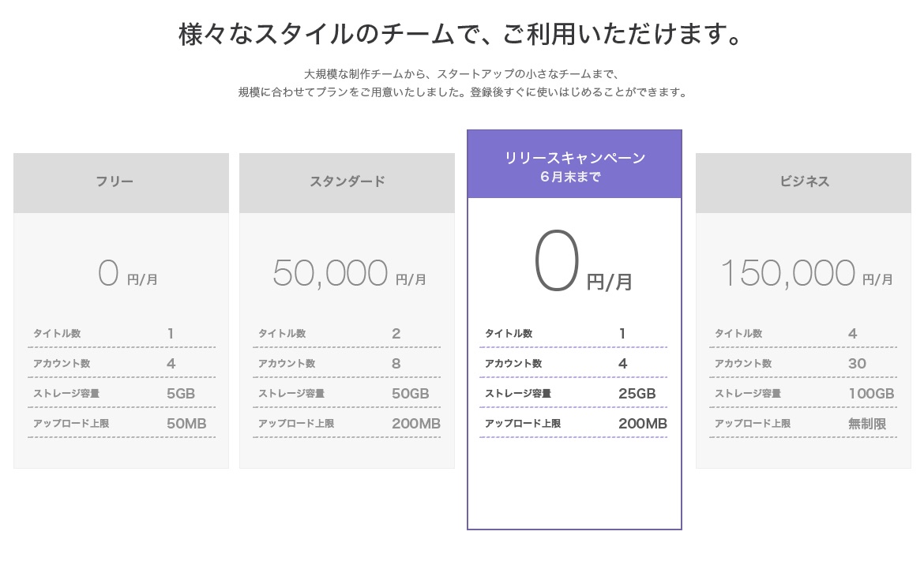
Task: Click the リリースキャンペーン plan header
Action: [574, 158]
